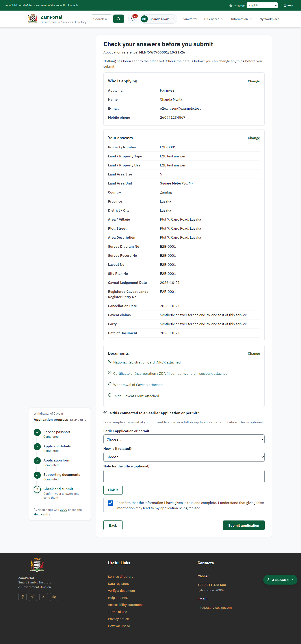Viewport: 301px width, 644px height.
Task: Click the globe Language icon
Action: 231,6
